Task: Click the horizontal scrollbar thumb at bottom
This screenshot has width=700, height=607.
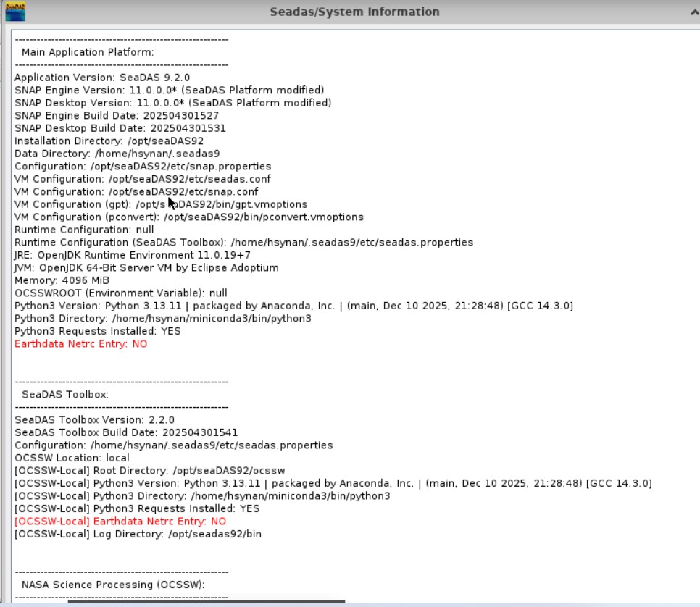Action: pyautogui.click(x=207, y=601)
